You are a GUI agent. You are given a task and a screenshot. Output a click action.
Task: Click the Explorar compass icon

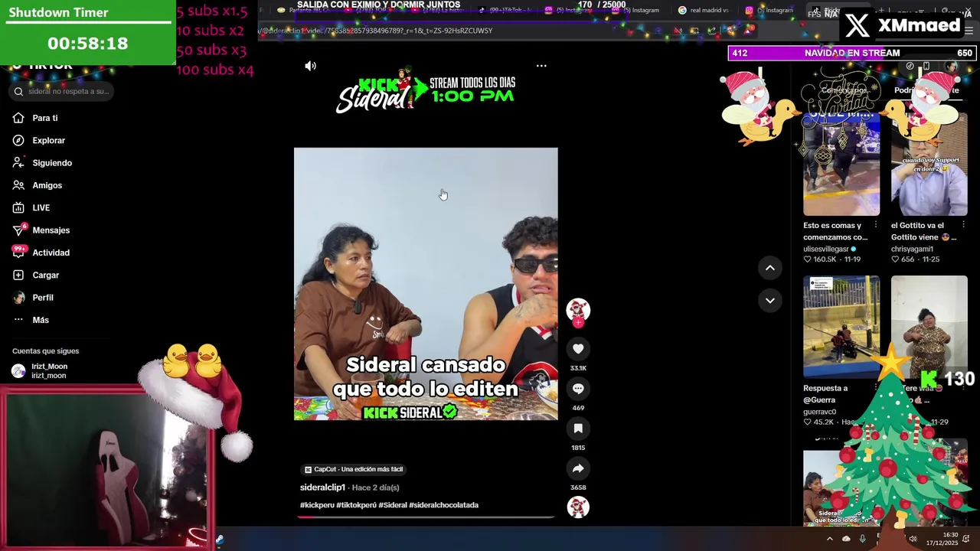pyautogui.click(x=18, y=140)
